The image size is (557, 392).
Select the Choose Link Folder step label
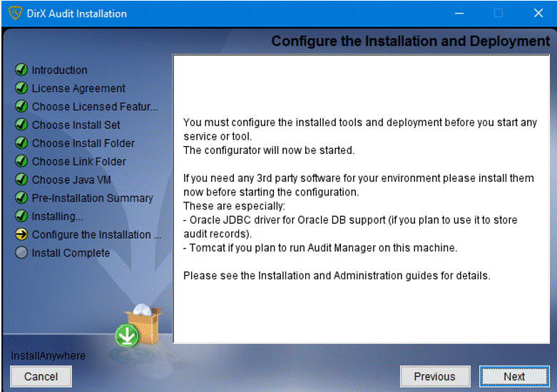78,162
